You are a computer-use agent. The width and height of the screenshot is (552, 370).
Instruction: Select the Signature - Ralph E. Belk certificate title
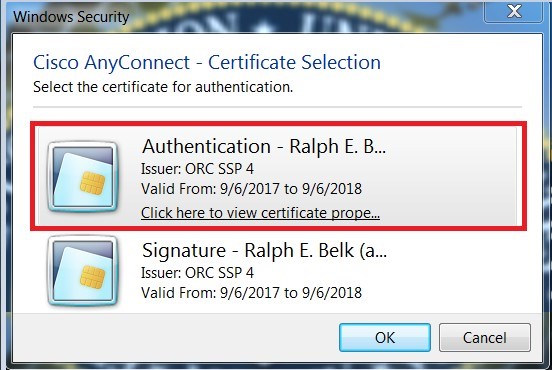(264, 251)
